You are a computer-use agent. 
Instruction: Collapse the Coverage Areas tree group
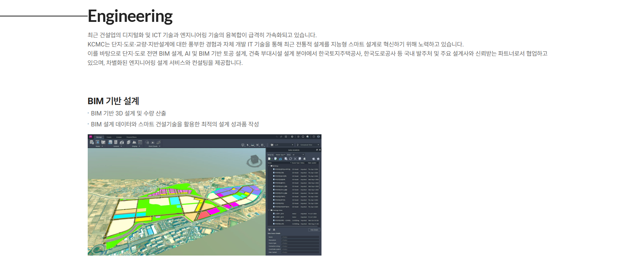coord(269,210)
